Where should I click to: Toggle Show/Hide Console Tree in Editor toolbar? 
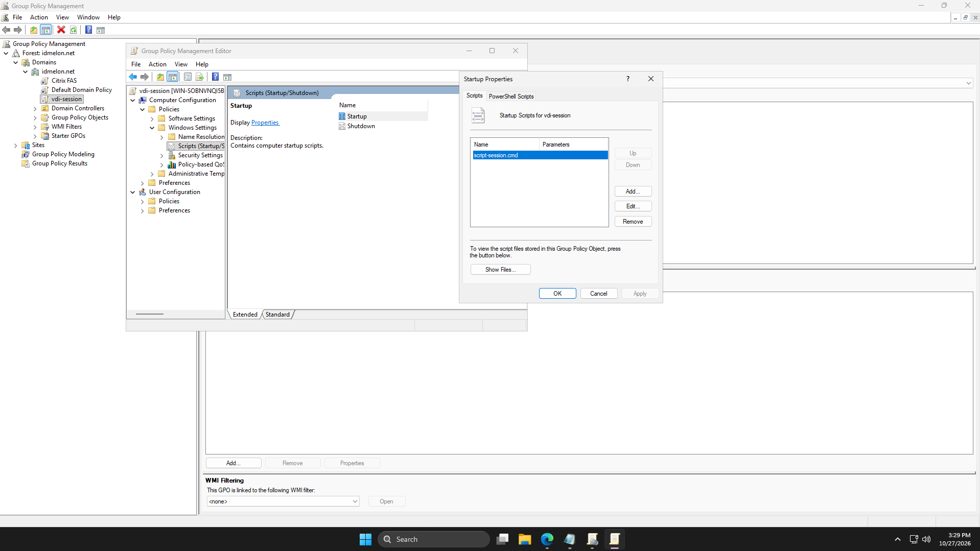click(x=173, y=77)
